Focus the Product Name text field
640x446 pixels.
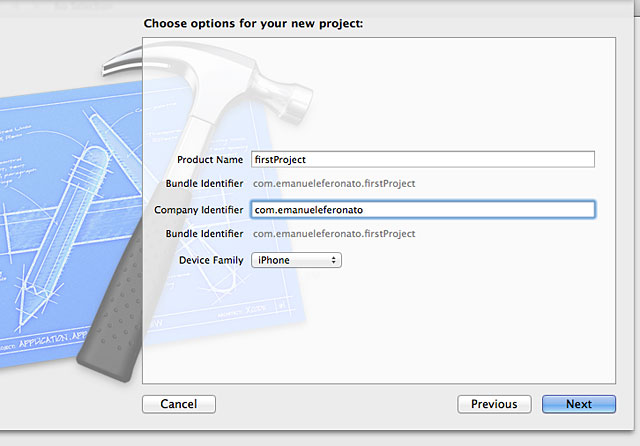tap(423, 159)
